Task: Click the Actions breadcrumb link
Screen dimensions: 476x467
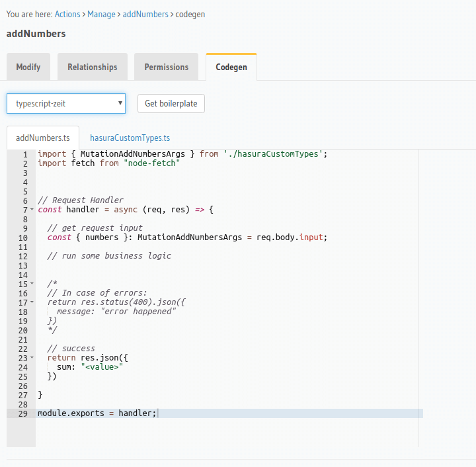Action: [67, 14]
